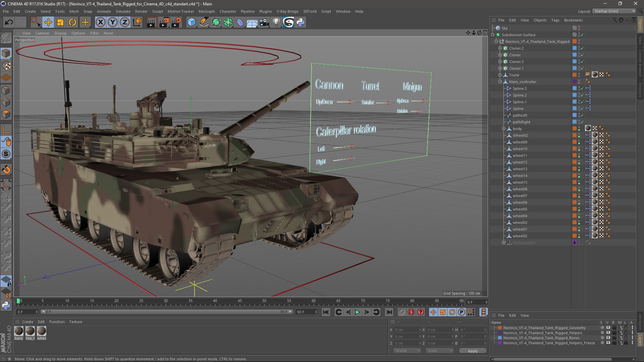The image size is (644, 362).
Task: Open the deformer Bend icon
Action: pyautogui.click(x=240, y=22)
